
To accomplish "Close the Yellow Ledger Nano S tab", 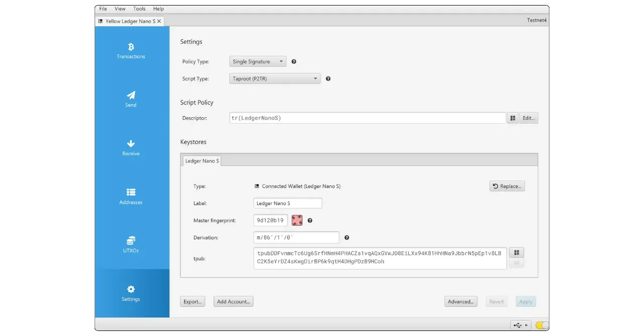I will pos(159,21).
